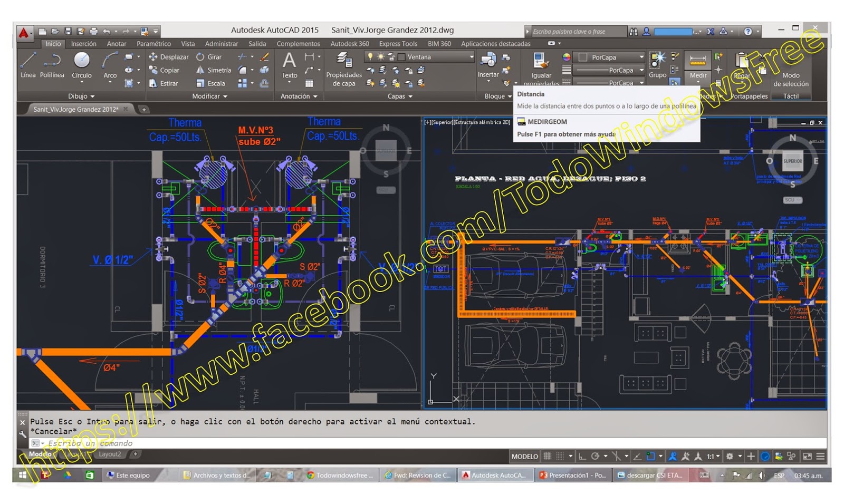Screen dimensions: 844x504
Task: Expand the Modificar panel
Action: point(209,96)
